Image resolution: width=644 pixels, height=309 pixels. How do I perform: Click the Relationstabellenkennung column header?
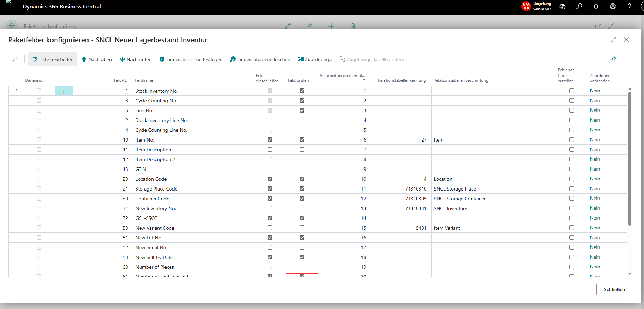coord(402,80)
